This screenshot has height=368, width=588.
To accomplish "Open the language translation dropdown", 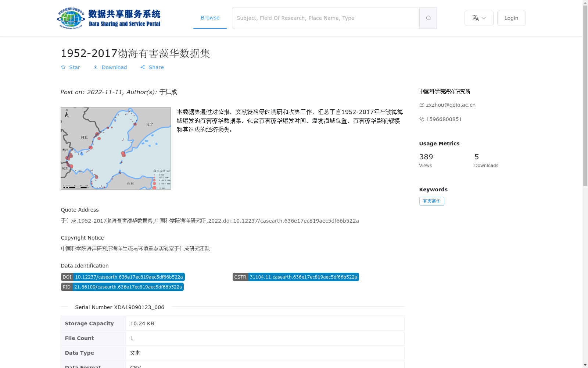I will (479, 18).
